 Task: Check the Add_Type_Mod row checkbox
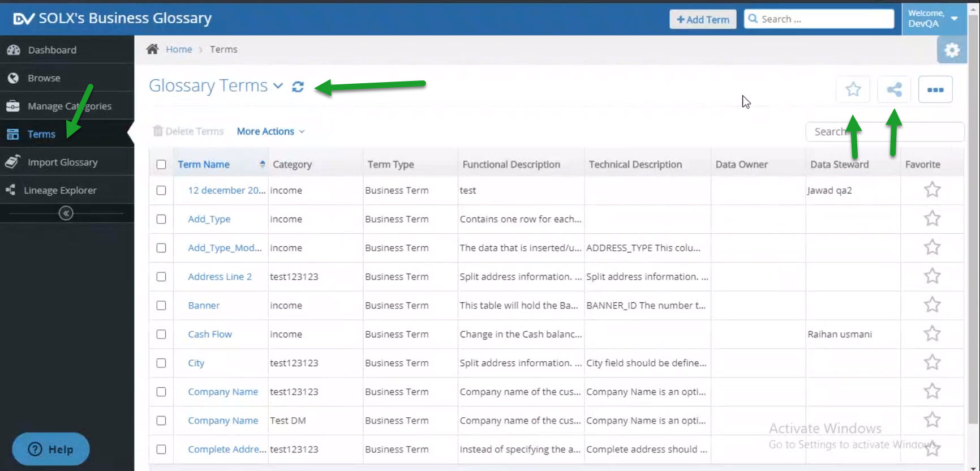[x=161, y=248]
